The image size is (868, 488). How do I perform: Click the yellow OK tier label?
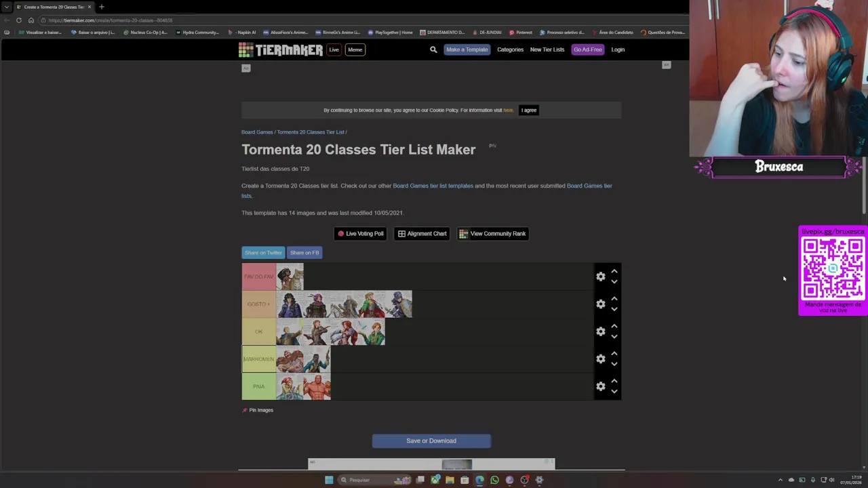tap(258, 331)
